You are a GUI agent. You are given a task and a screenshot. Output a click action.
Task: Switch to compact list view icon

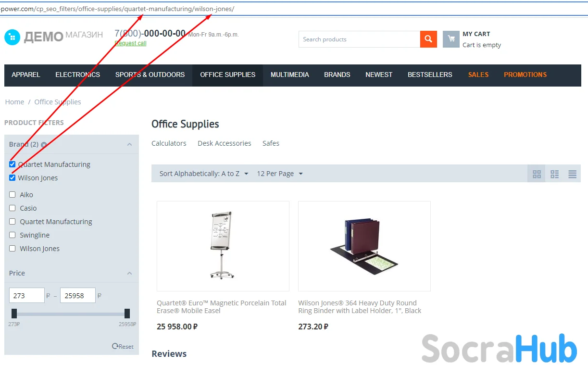[555, 174]
